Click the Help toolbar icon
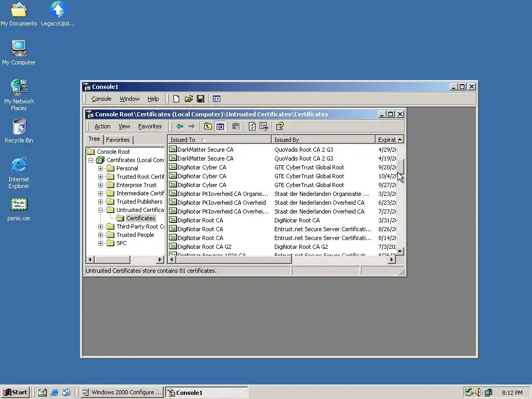The image size is (532, 399). (x=280, y=126)
